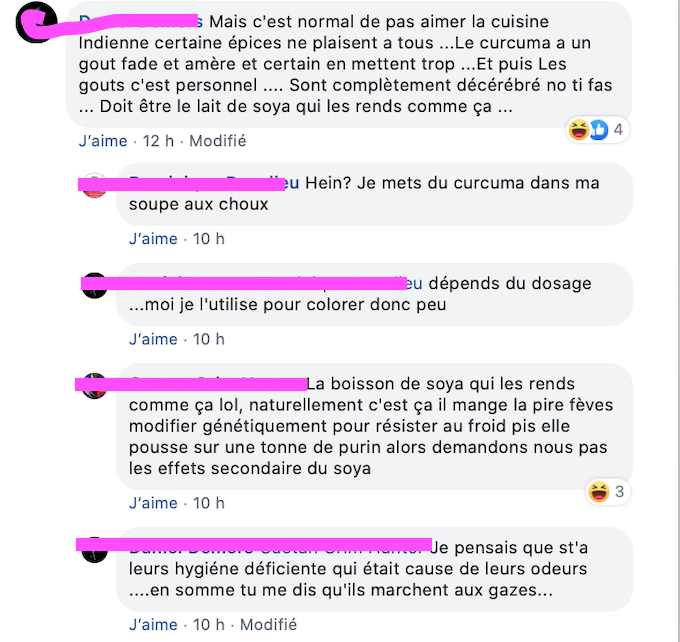Open the top commenter's profile picture
The height and width of the screenshot is (642, 680).
pyautogui.click(x=36, y=22)
